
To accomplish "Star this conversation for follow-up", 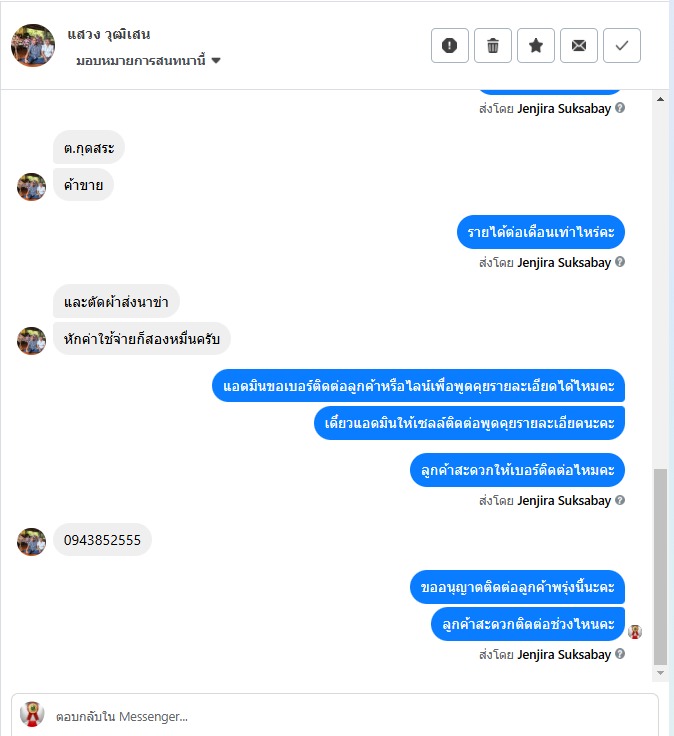I will point(536,46).
